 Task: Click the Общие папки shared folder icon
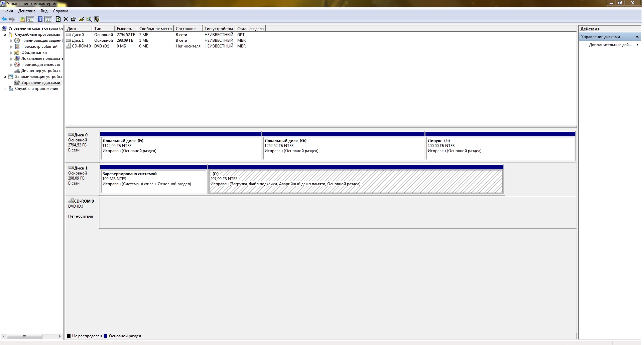point(17,52)
